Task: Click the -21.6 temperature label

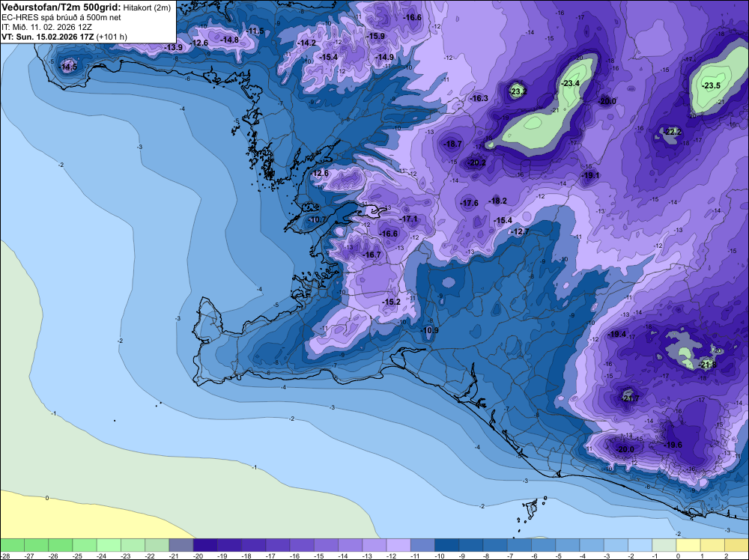Action: point(708,365)
